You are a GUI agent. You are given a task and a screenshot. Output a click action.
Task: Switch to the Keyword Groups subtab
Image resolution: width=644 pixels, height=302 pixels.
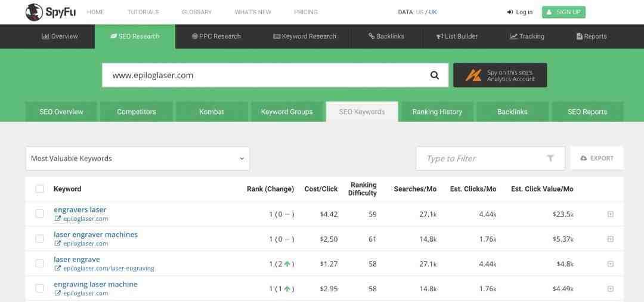click(x=287, y=112)
